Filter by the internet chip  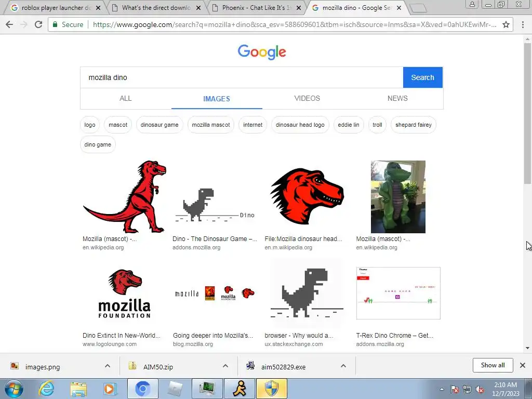tap(253, 125)
